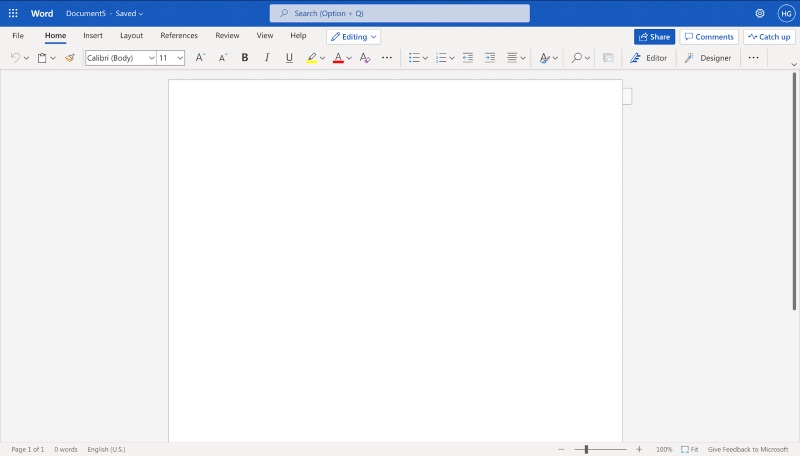Click the Styles icon
The image size is (800, 456).
544,58
